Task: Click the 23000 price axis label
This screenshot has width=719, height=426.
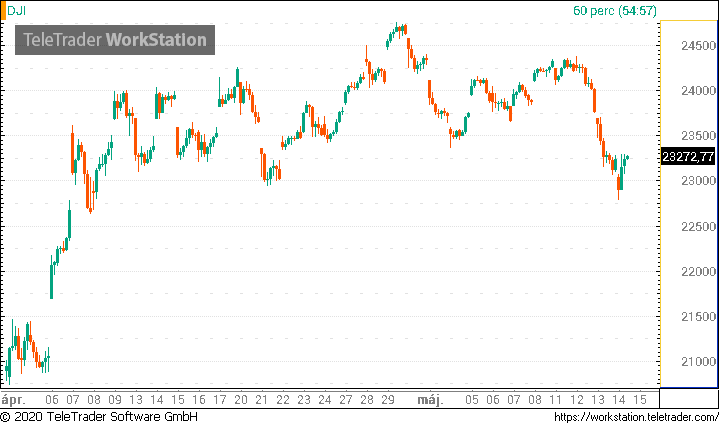Action: 698,181
